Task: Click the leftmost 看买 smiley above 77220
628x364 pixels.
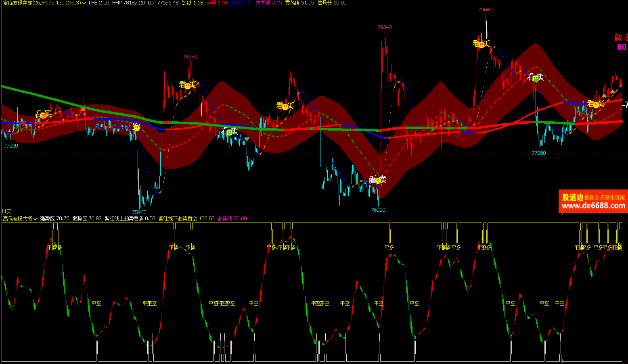Action: pos(43,115)
